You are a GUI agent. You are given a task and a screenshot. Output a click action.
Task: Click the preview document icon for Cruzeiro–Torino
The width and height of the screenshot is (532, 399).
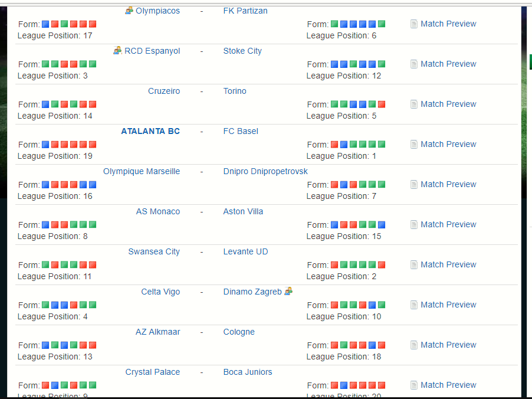[x=414, y=104]
